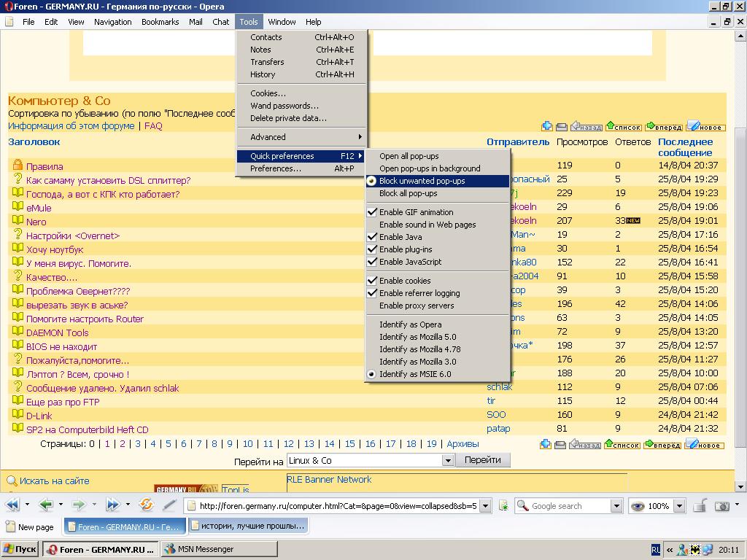Image resolution: width=747 pixels, height=560 pixels.
Task: Click the Forward arrow in the navigation toolbar
Action: tap(79, 505)
